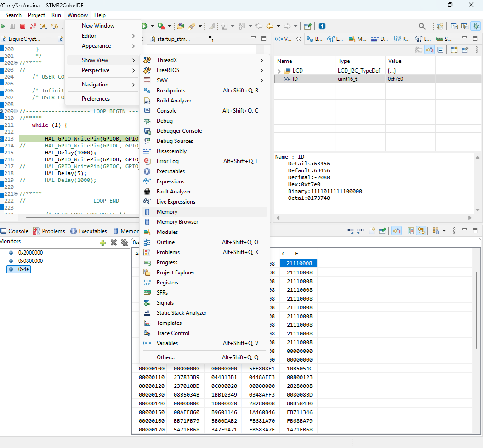
Task: Click the red Terminate debug button
Action: coord(23,27)
